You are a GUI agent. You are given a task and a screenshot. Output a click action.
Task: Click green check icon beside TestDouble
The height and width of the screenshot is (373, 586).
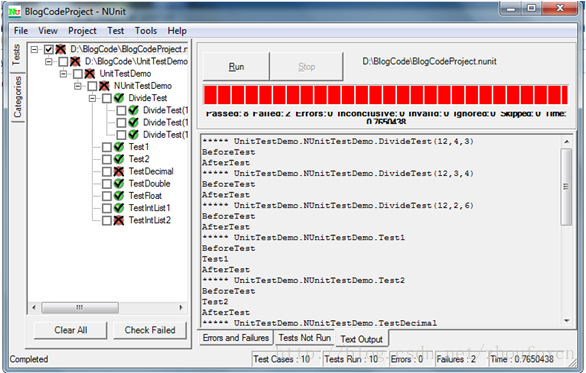point(119,184)
